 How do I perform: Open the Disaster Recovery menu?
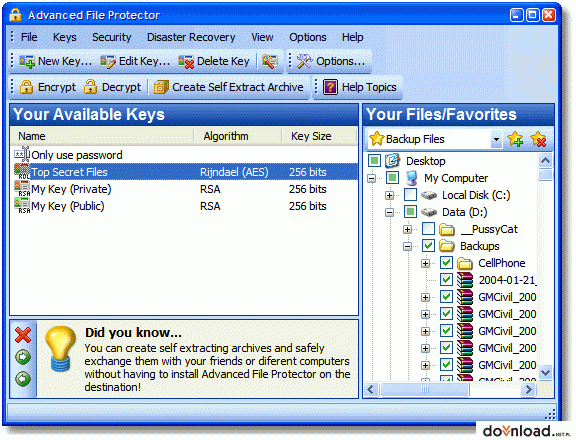pos(191,37)
